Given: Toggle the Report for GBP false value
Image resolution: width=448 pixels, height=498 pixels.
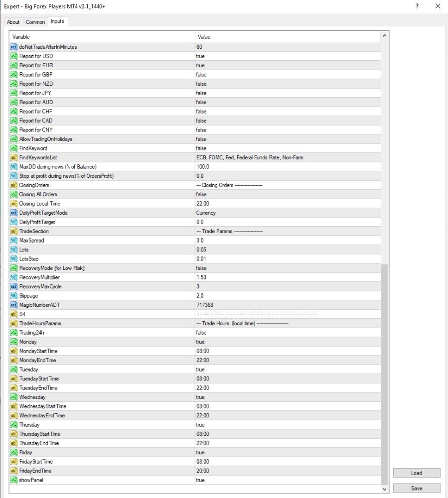Looking at the screenshot, I should (x=288, y=75).
